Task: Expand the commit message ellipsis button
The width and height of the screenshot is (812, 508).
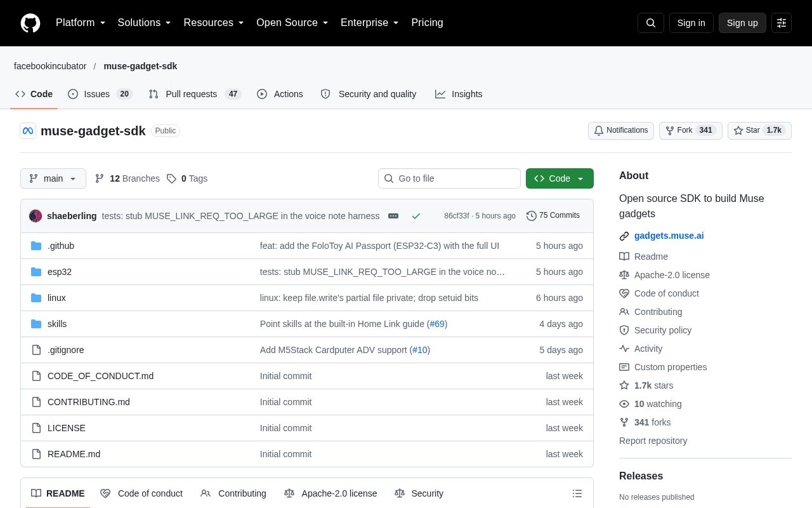Action: click(393, 216)
